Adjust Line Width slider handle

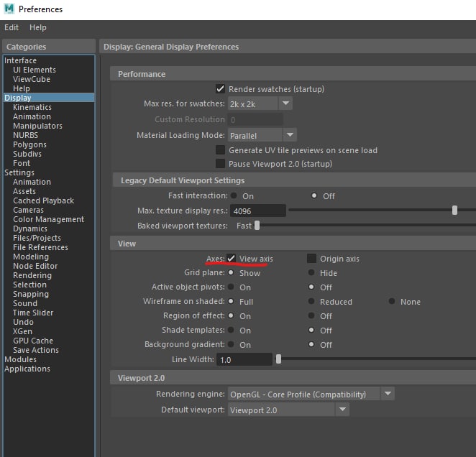click(278, 359)
